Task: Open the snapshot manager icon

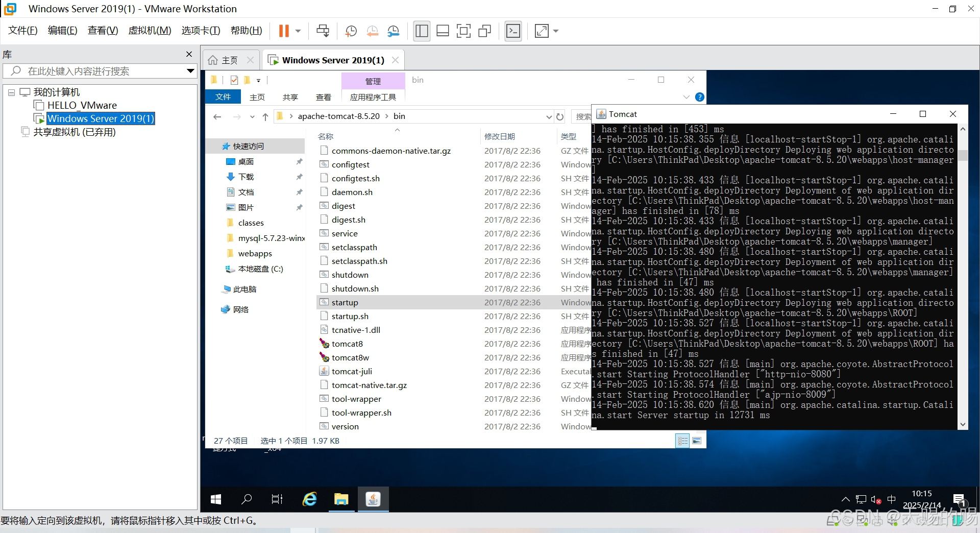Action: pos(393,31)
